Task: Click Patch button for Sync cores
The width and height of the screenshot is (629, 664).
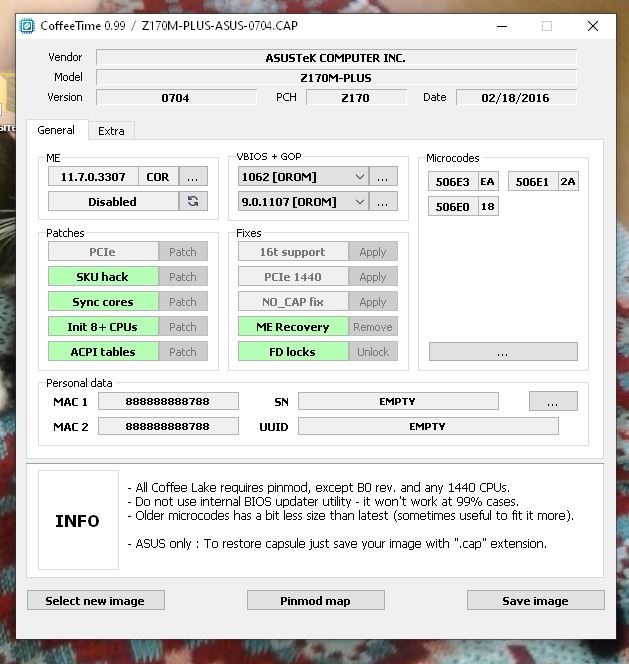Action: coord(183,302)
